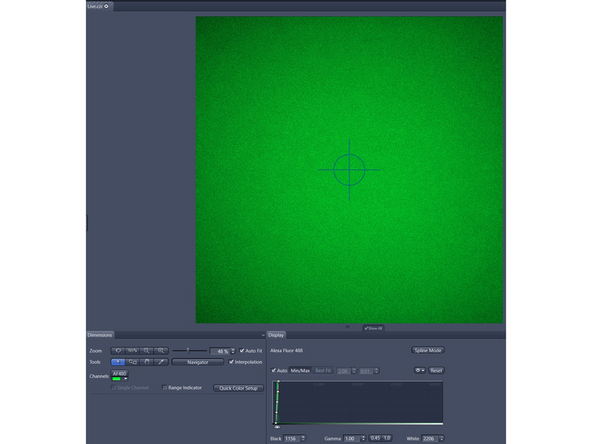Set gamma to 0.45 preset
Screen dimensions: 592x444
click(375, 438)
